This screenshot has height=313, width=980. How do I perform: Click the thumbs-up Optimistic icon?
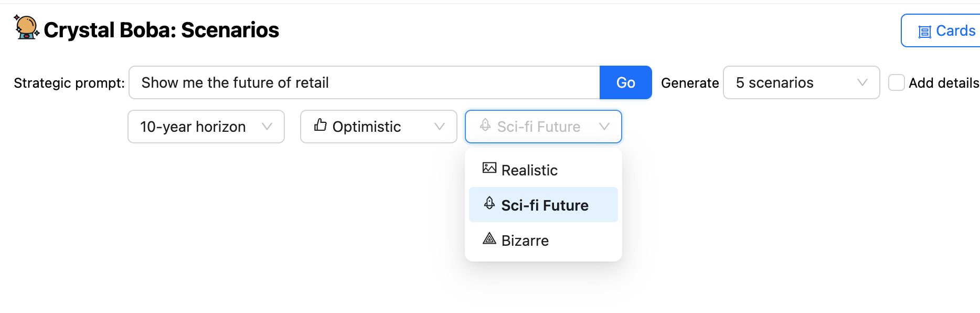click(320, 126)
